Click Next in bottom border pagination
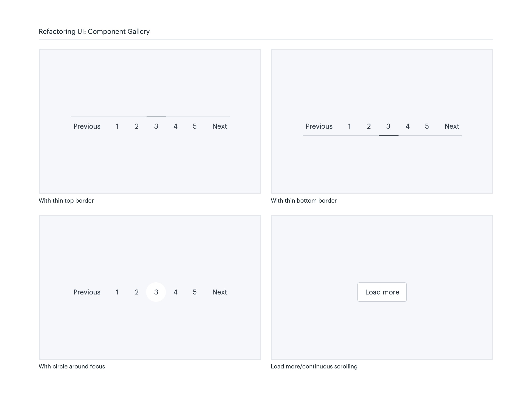532x411 pixels. (x=452, y=126)
